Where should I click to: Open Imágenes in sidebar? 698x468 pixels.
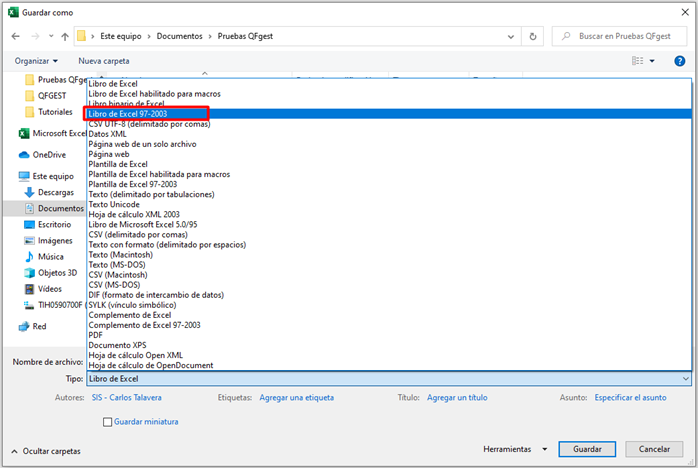(48, 240)
